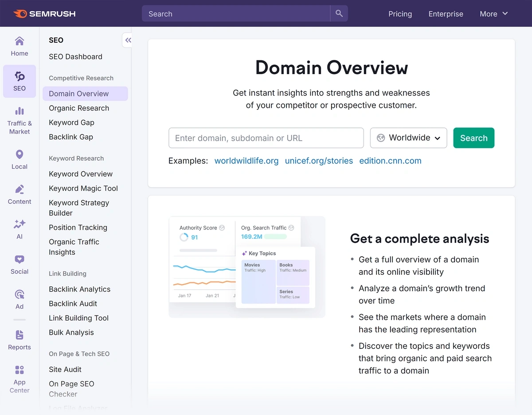Open Link Building Tool
This screenshot has height=415, width=532.
[x=78, y=318]
